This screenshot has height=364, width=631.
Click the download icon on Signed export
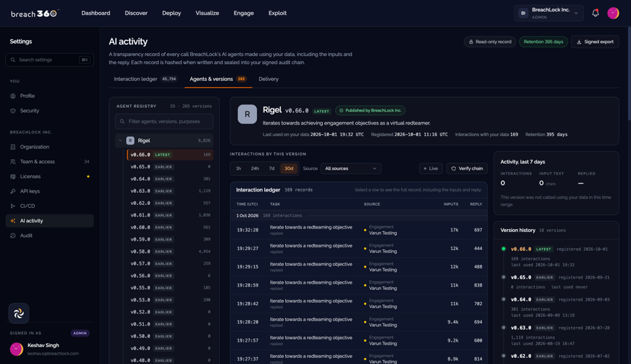579,42
